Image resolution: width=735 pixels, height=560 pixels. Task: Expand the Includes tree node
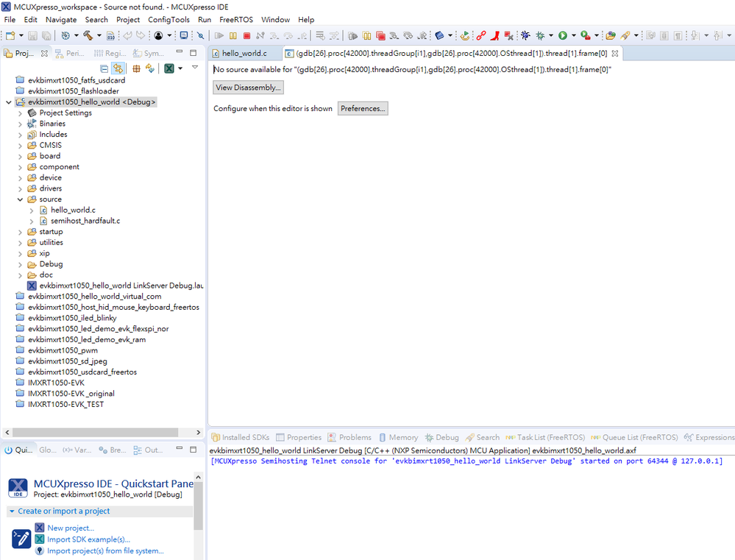click(x=20, y=135)
